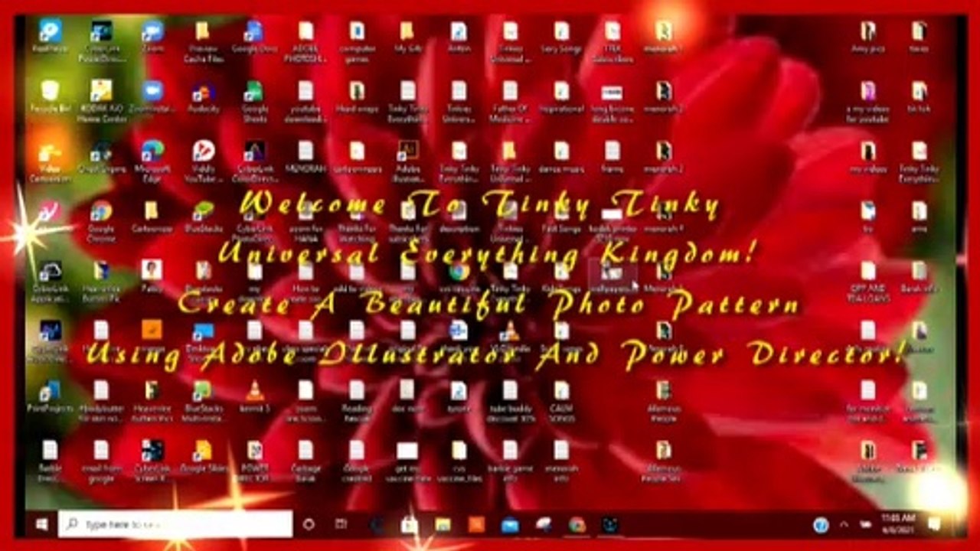Select the MENORAH text file icon
The width and height of the screenshot is (980, 551).
coord(305,157)
